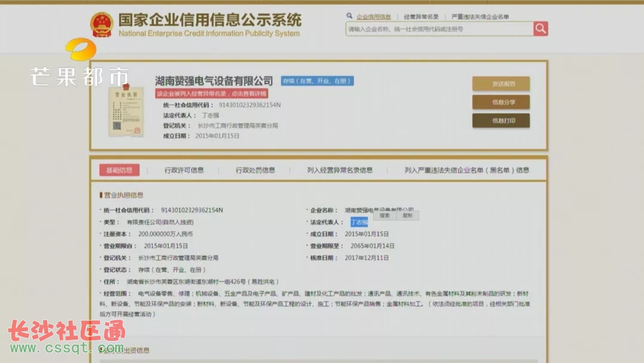Click the 企业名称 value in license info
The width and height of the screenshot is (644, 363).
point(379,210)
